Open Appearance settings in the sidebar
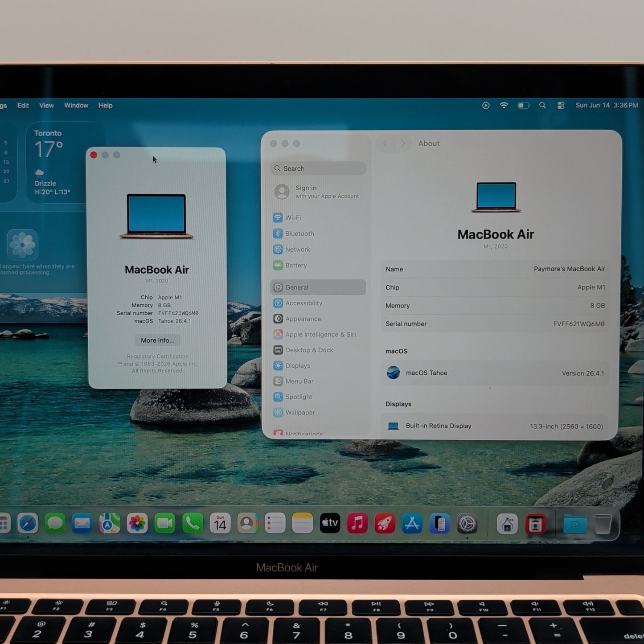Screen dimensions: 644x644 pyautogui.click(x=318, y=319)
